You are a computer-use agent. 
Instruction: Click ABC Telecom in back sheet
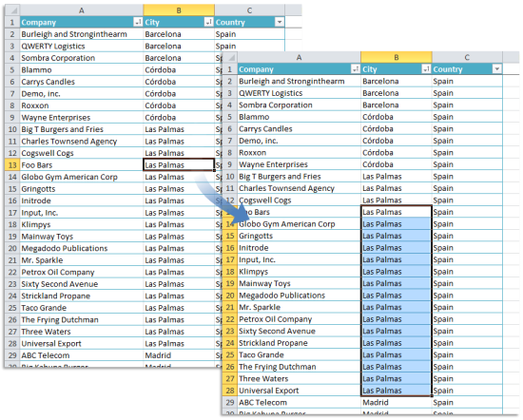[x=82, y=355]
